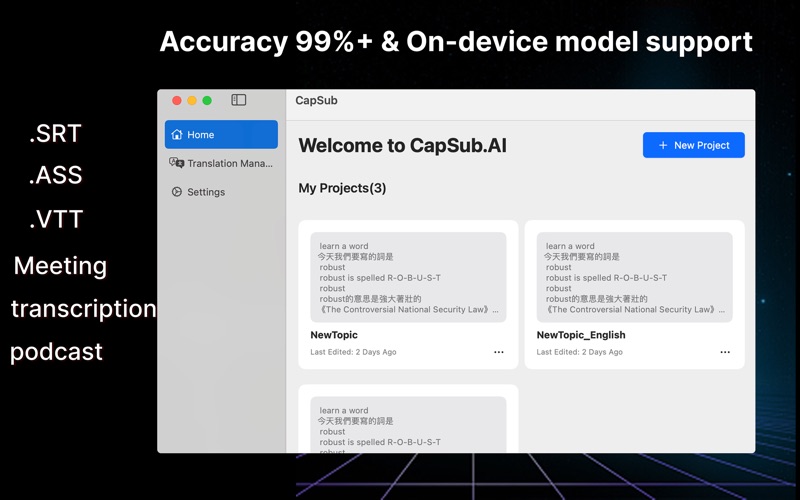Minimize the window with yellow button

pyautogui.click(x=192, y=101)
